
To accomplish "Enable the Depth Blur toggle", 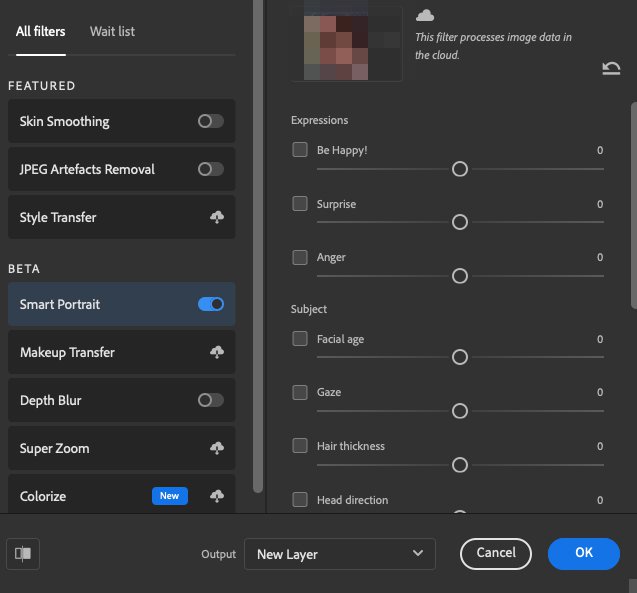I will [x=210, y=400].
